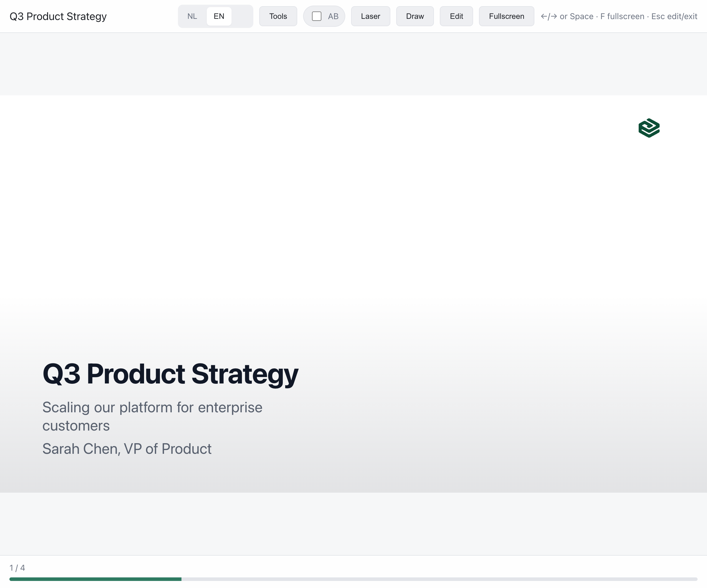
Task: Click the subtitle about enterprise customers
Action: click(x=152, y=416)
